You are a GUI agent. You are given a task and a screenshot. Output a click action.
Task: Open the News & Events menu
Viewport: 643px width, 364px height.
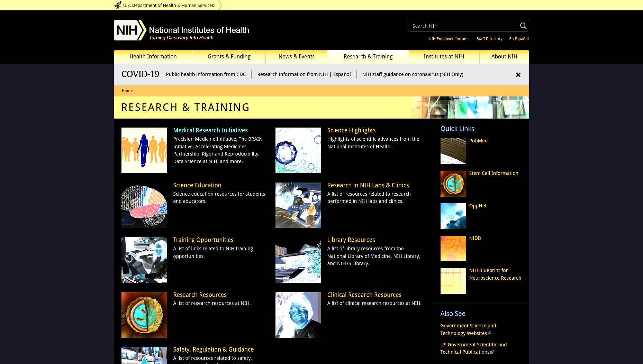tap(297, 57)
